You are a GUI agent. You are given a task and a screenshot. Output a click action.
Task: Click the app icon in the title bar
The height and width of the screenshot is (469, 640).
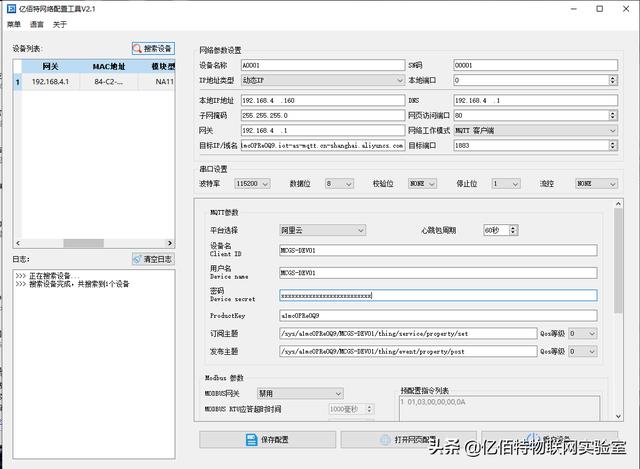coord(11,9)
